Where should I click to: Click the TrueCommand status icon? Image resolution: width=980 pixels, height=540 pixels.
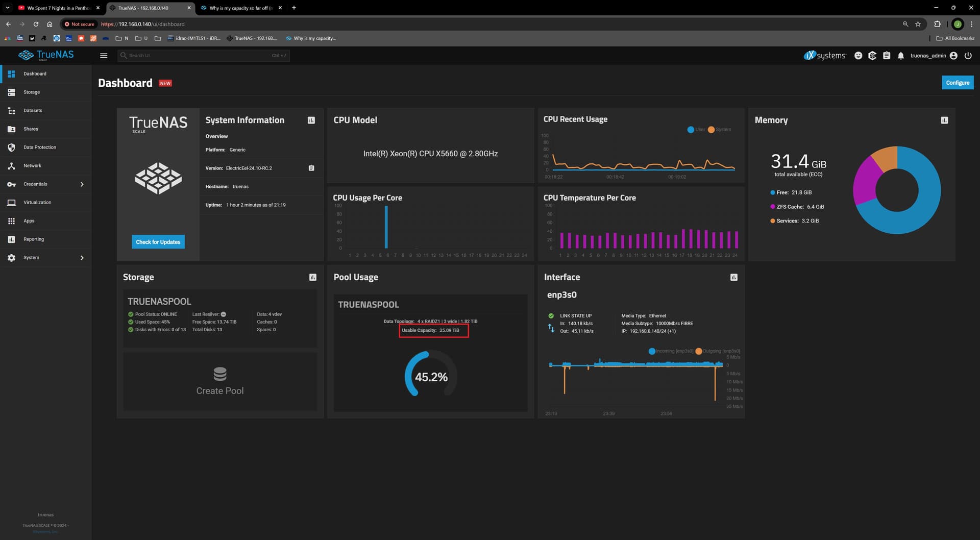pyautogui.click(x=872, y=56)
